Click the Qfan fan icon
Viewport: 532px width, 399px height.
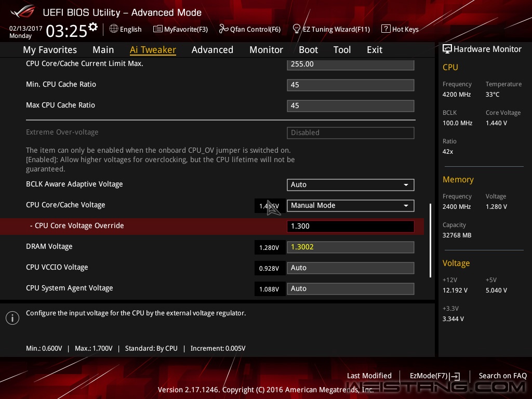tap(223, 29)
